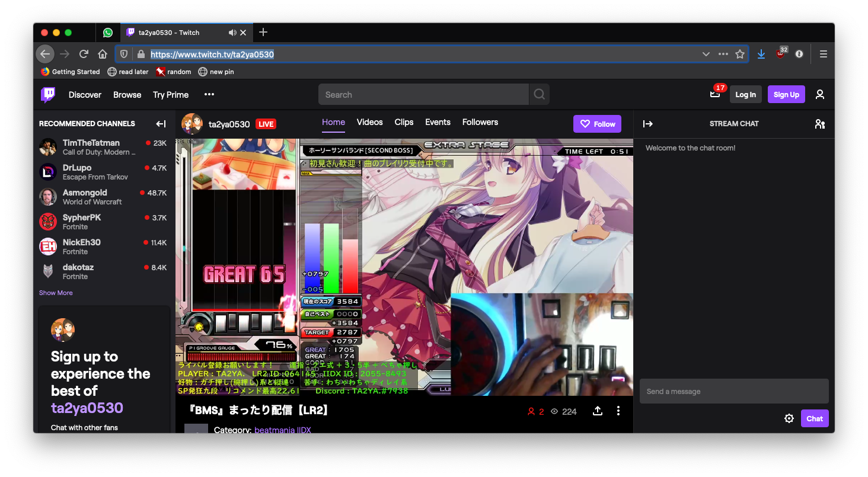Click the Twitch logo home icon
Viewport: 868px width, 477px height.
click(48, 94)
